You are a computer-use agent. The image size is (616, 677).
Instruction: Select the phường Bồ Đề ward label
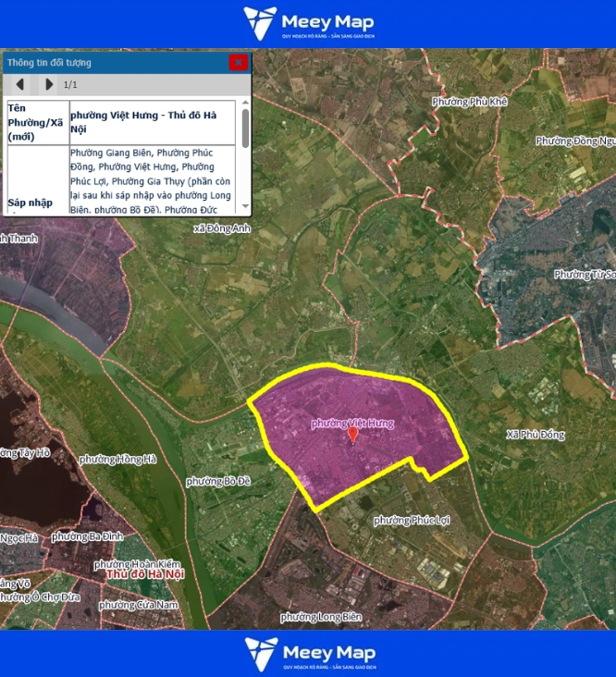(x=218, y=481)
